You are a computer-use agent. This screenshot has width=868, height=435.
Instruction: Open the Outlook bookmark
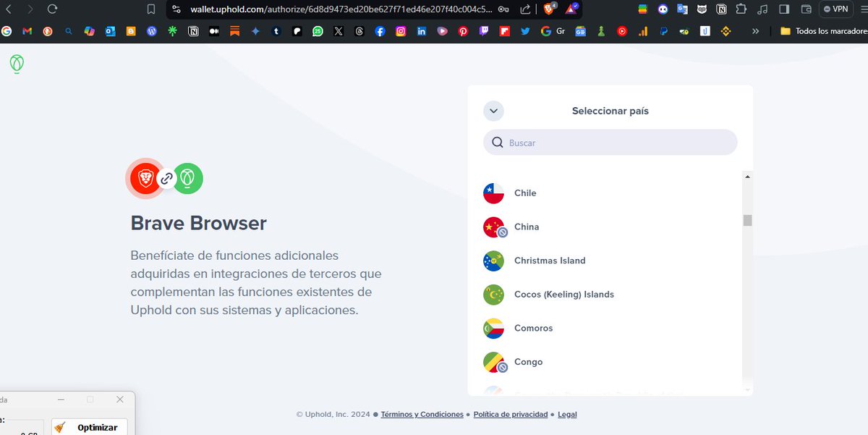coord(110,32)
